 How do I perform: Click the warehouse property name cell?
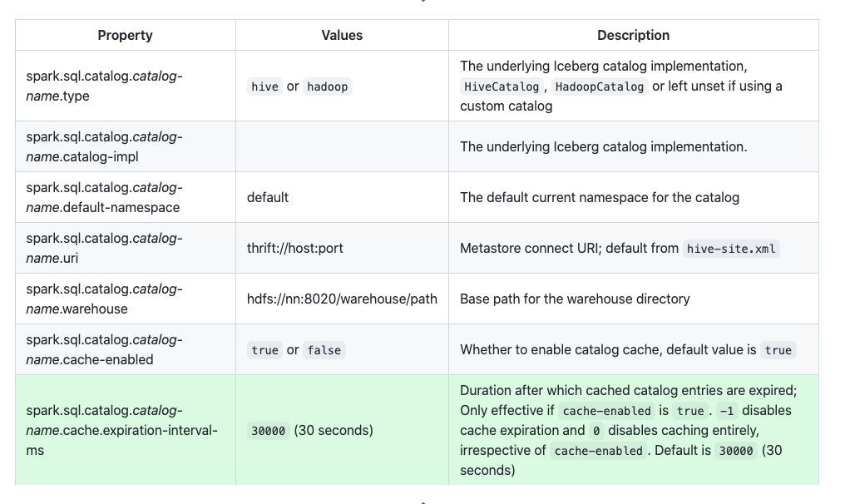pos(104,299)
